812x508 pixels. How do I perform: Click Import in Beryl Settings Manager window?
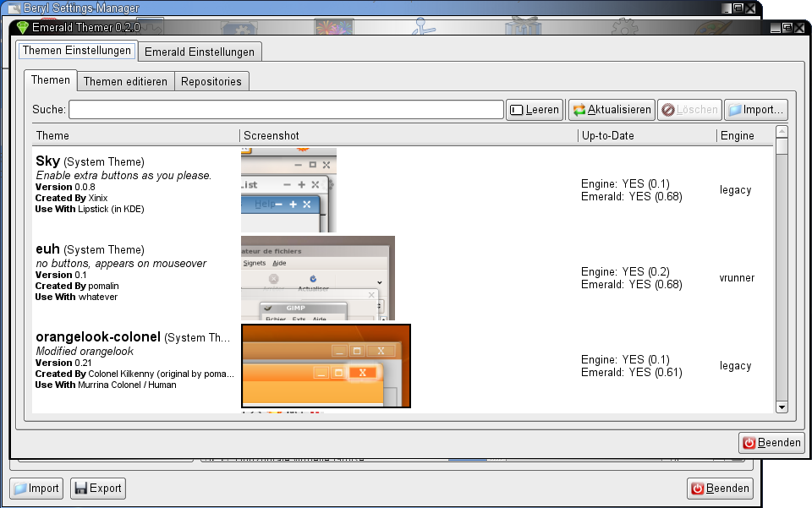(x=36, y=489)
